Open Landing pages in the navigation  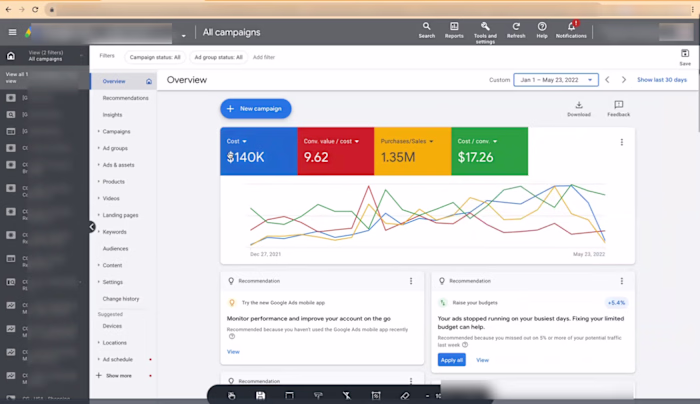tap(120, 215)
